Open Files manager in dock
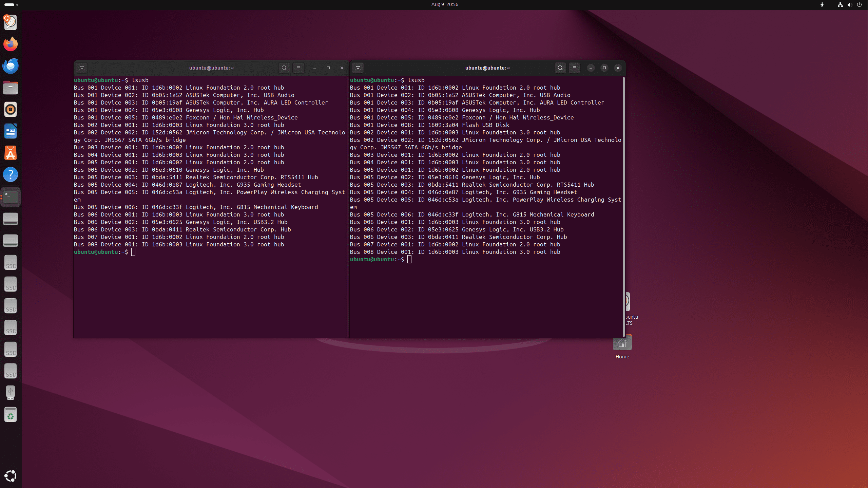The image size is (868, 488). pos(11,88)
